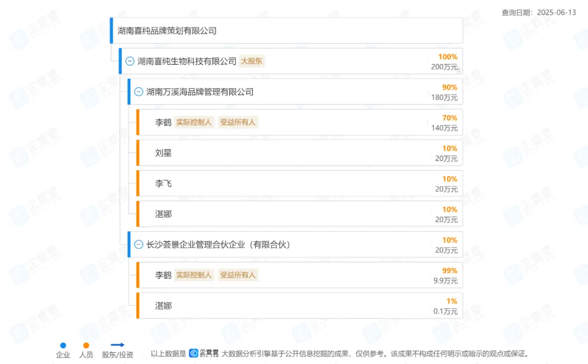Open the 湖南万溪海品牌管理有限公司 company name

[x=200, y=92]
